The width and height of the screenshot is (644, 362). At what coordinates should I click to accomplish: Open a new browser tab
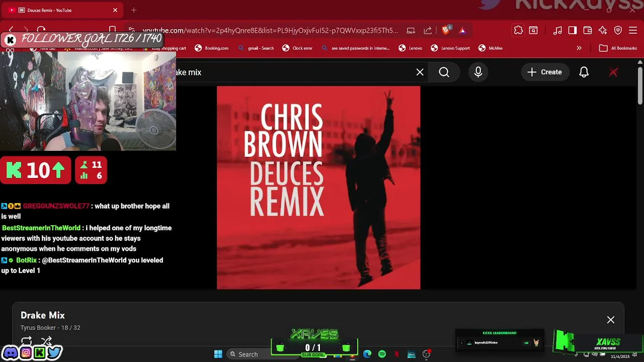point(134,10)
